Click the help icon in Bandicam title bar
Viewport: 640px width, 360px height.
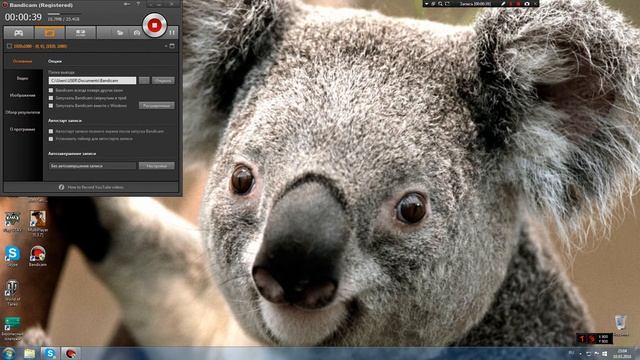[x=138, y=4]
